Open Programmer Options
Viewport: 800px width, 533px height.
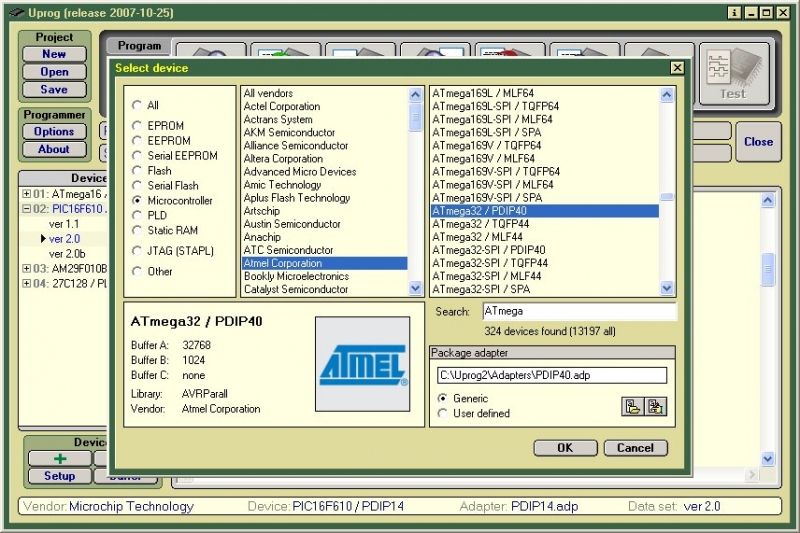pyautogui.click(x=54, y=132)
